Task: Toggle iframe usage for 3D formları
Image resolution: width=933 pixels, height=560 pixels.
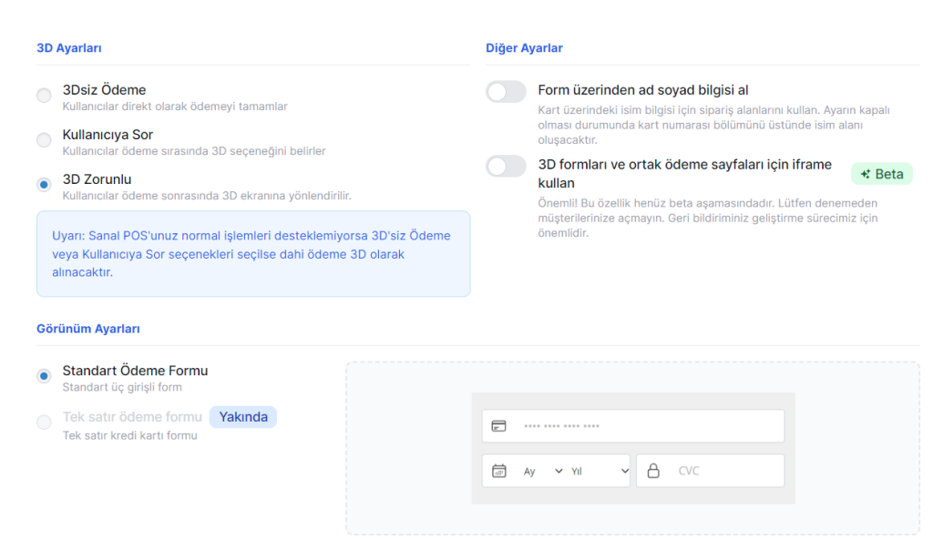Action: pyautogui.click(x=506, y=166)
